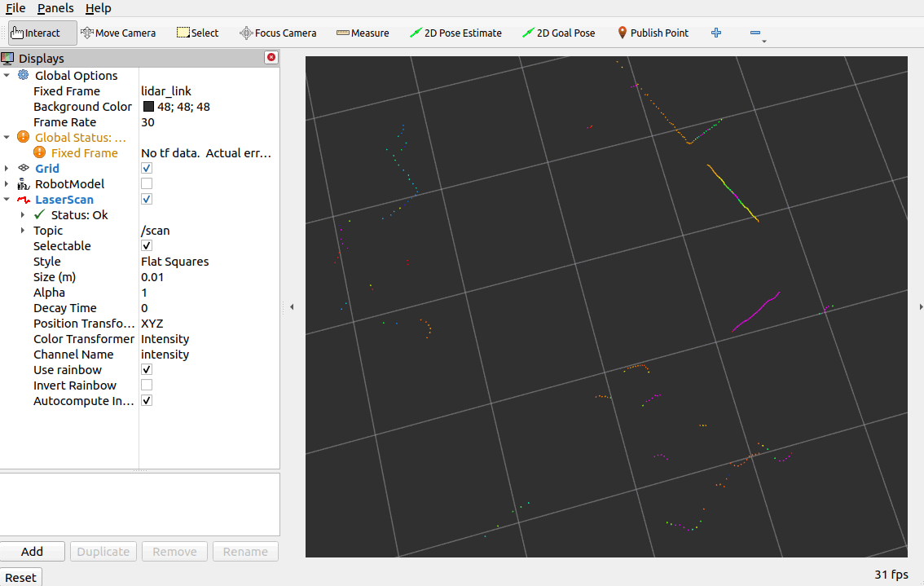This screenshot has height=586, width=924.
Task: Expand the Status: Ok row
Action: point(22,214)
